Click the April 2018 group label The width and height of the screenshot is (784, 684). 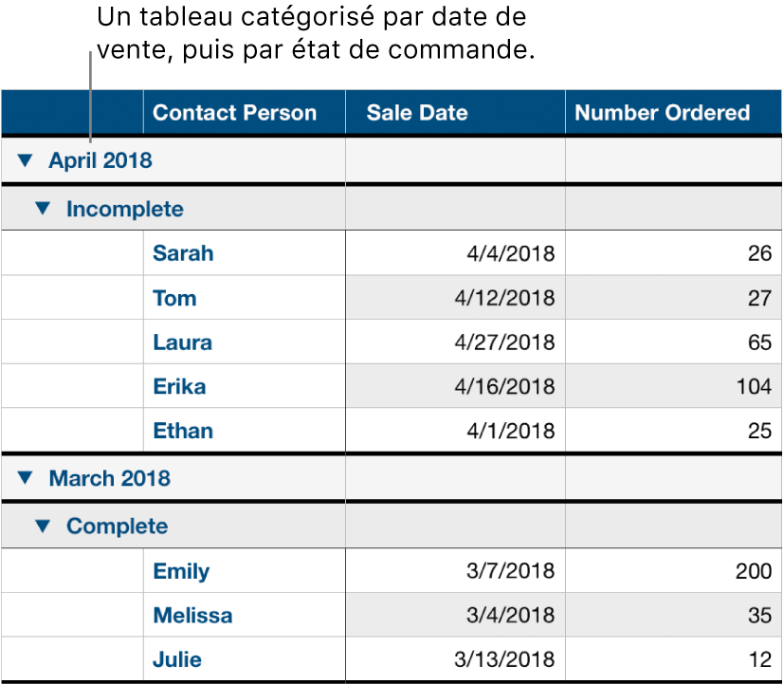point(100,160)
